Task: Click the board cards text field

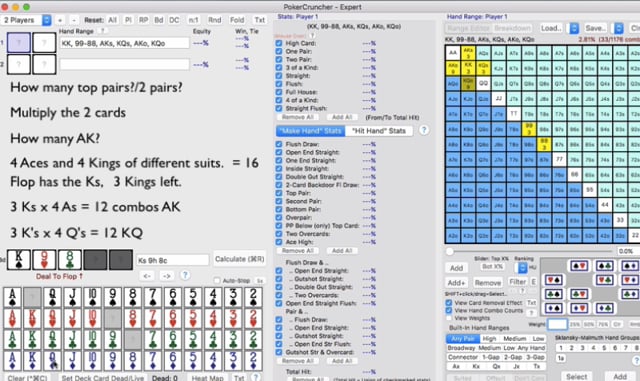Action: pos(172,260)
